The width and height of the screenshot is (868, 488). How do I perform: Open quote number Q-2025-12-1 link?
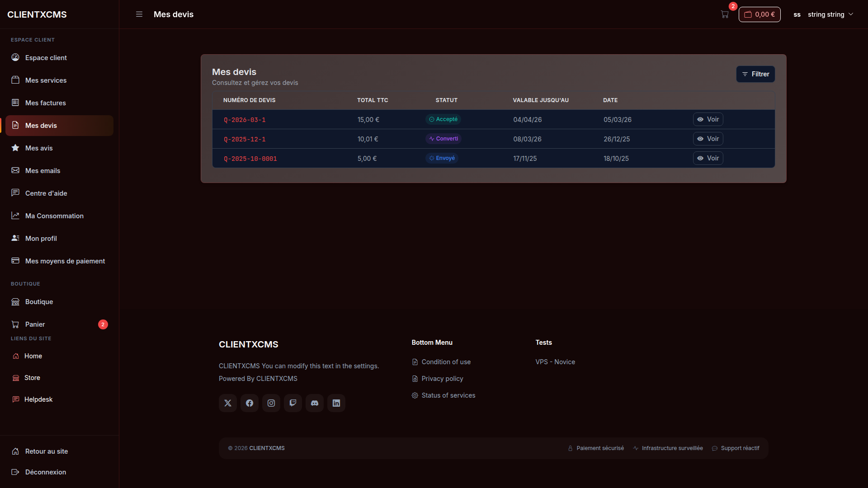pos(245,139)
